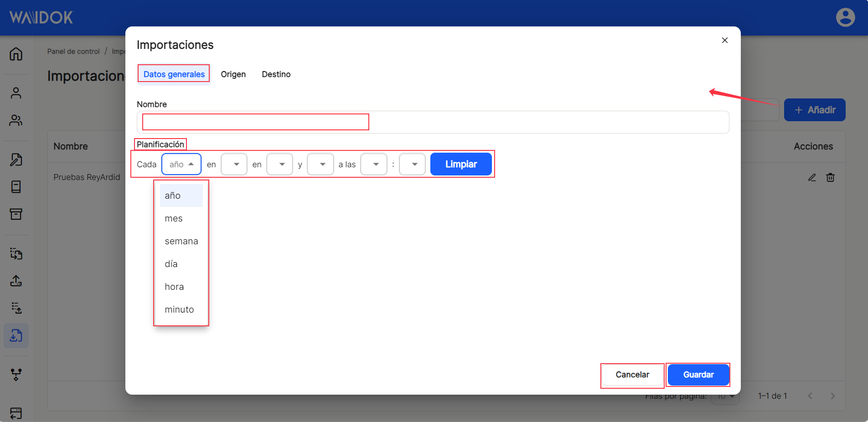Click the Limpiar button

461,164
